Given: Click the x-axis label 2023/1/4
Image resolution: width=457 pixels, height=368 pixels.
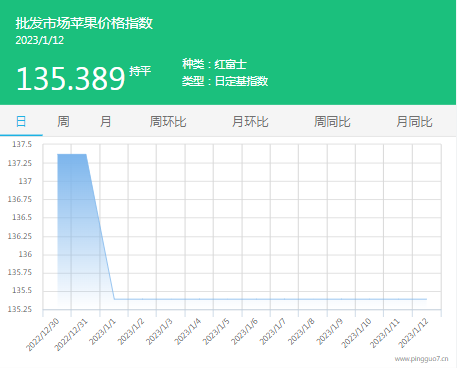Looking at the screenshot, I should [x=188, y=331].
